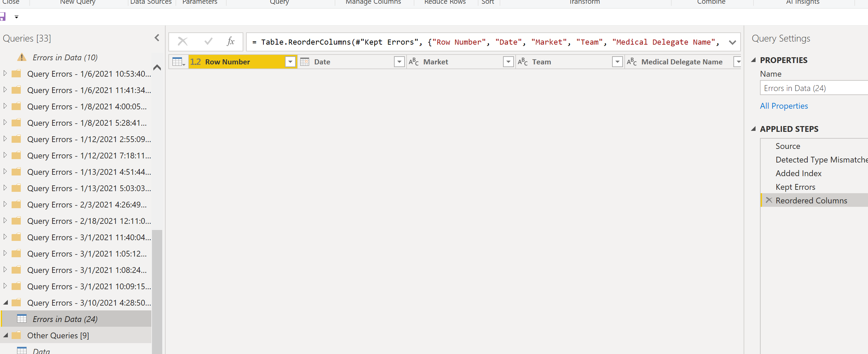This screenshot has height=354, width=868.
Task: Click the date type icon on Date column
Action: coord(305,62)
